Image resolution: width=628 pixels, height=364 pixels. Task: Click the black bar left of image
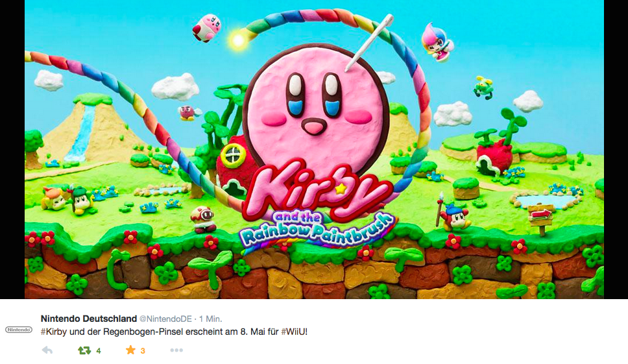(x=12, y=149)
